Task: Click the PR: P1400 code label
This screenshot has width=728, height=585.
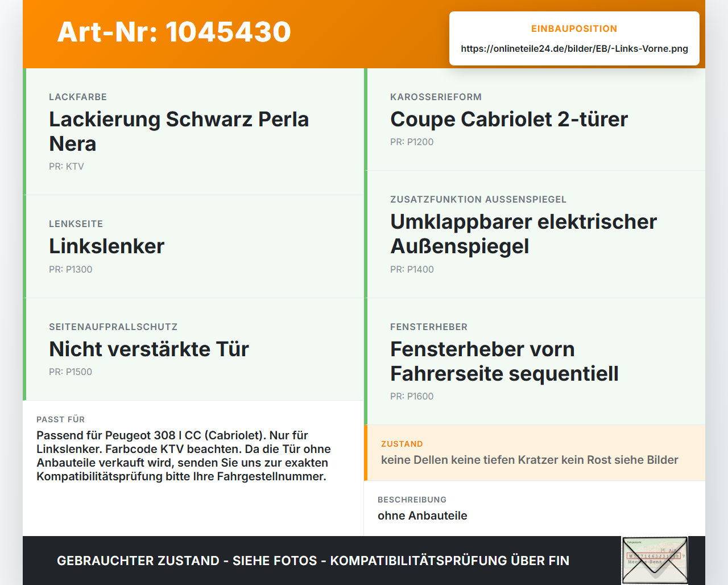Action: click(412, 270)
